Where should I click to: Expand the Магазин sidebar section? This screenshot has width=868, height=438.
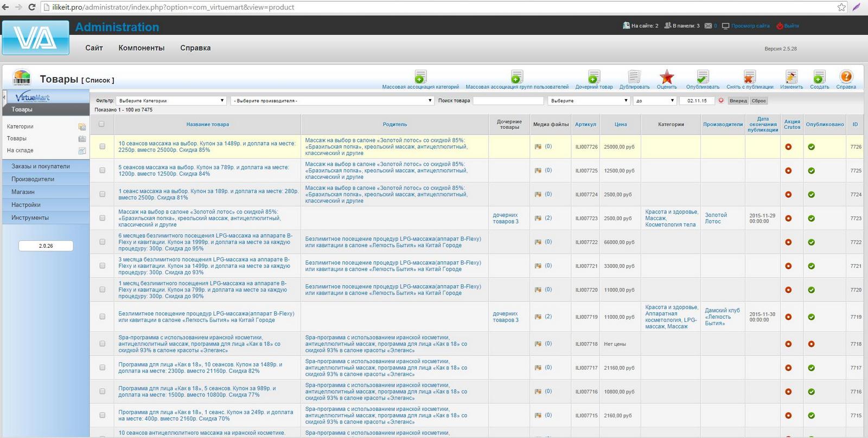tap(46, 192)
